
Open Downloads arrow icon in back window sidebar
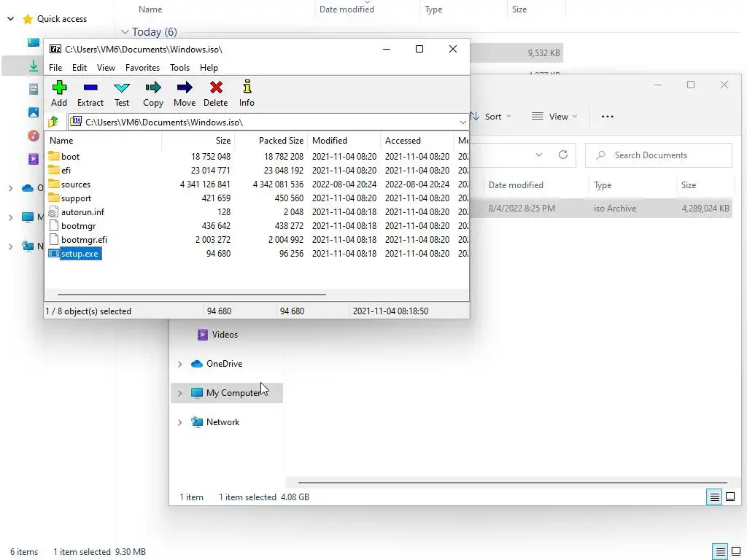(x=34, y=66)
